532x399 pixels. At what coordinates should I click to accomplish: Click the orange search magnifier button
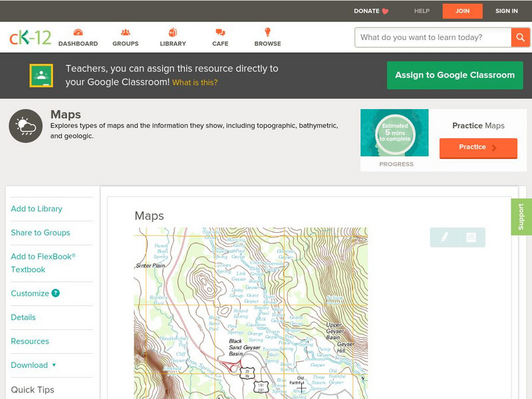(520, 37)
